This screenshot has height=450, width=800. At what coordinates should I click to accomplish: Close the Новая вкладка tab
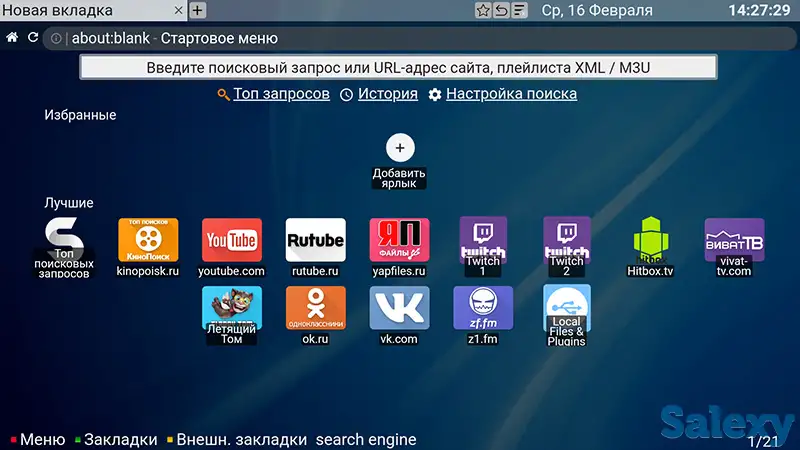pos(178,10)
